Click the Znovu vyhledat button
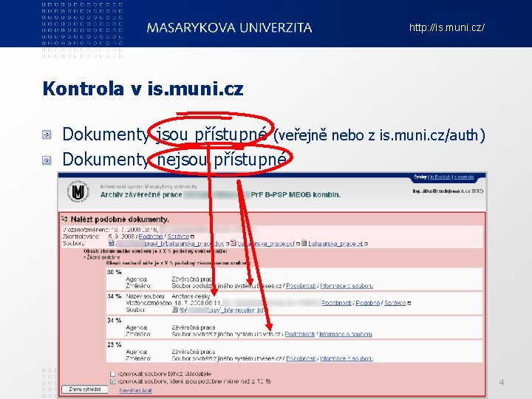 pyautogui.click(x=84, y=389)
